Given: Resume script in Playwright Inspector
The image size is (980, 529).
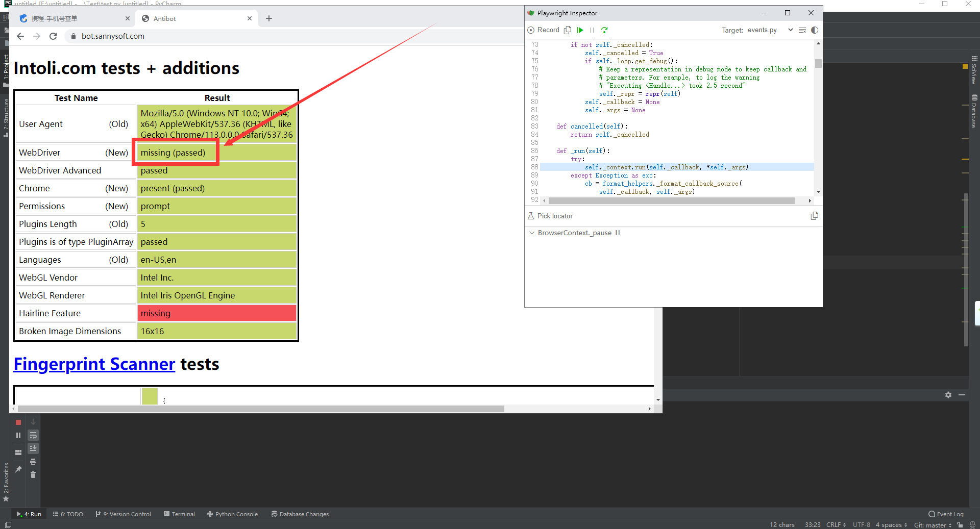Looking at the screenshot, I should pyautogui.click(x=580, y=30).
